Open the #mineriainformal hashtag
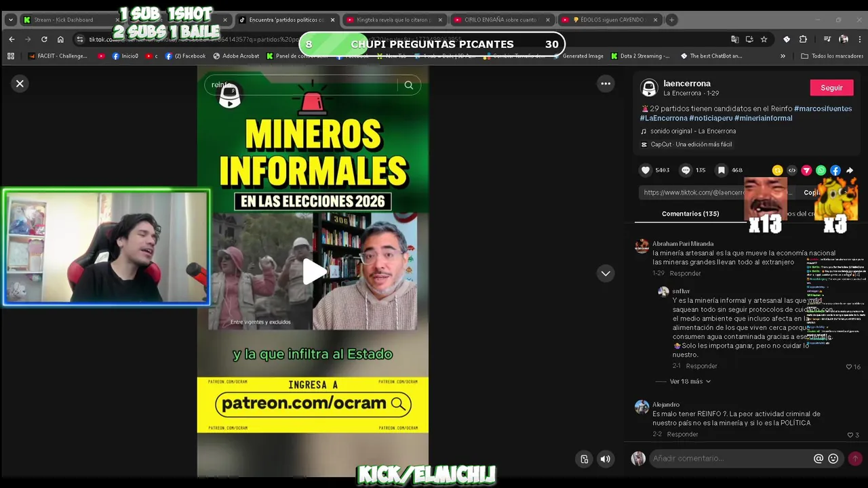 pos(763,118)
